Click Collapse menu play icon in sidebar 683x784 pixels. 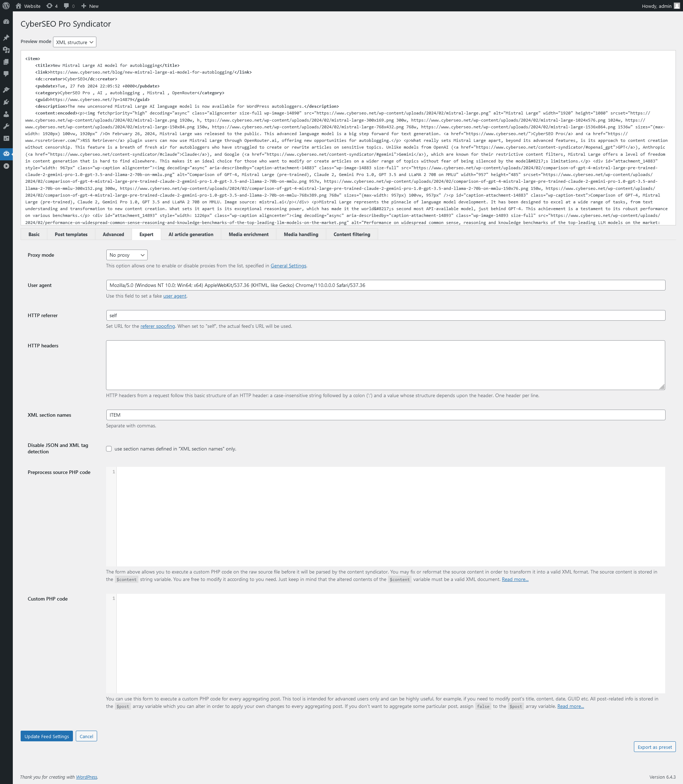6,166
